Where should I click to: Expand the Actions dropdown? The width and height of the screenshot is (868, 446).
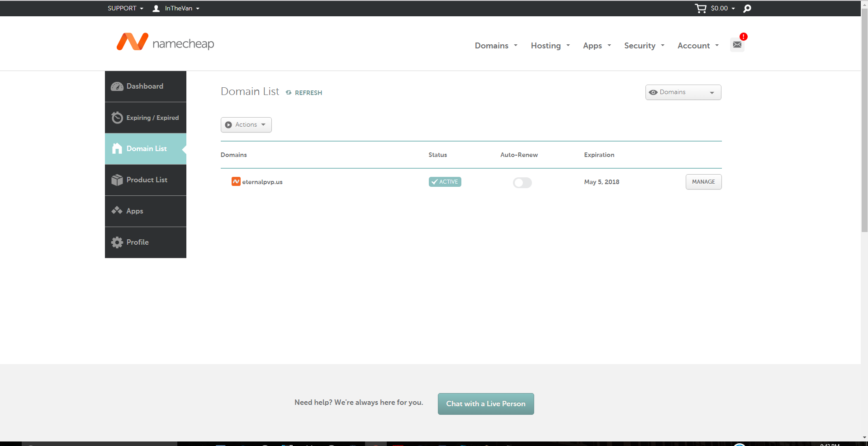coord(246,125)
